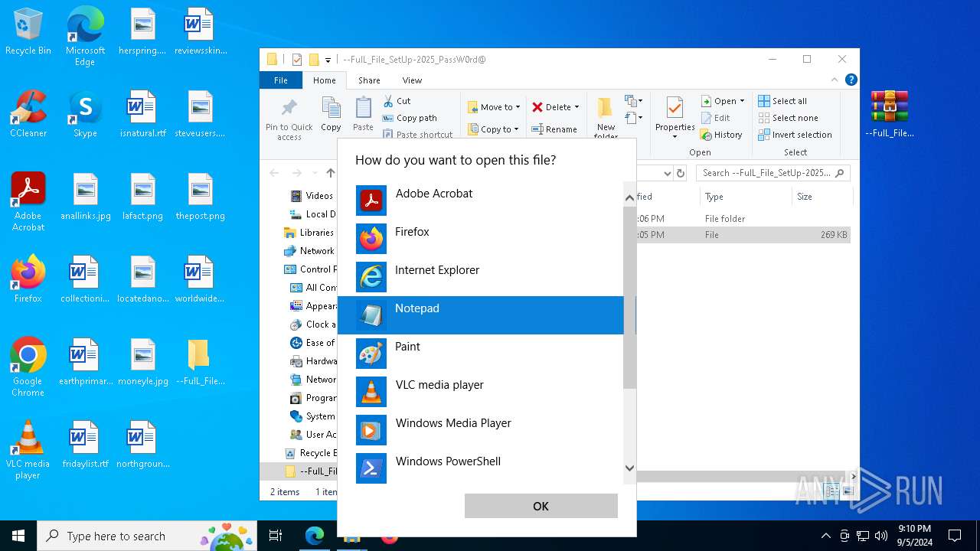Expand the Open button dropdown arrow
The width and height of the screenshot is (980, 551).
pos(742,101)
